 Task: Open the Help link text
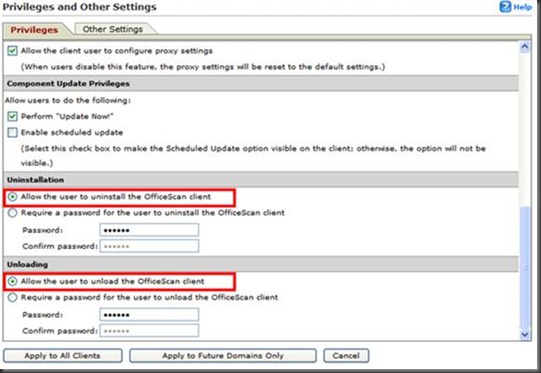coord(522,7)
